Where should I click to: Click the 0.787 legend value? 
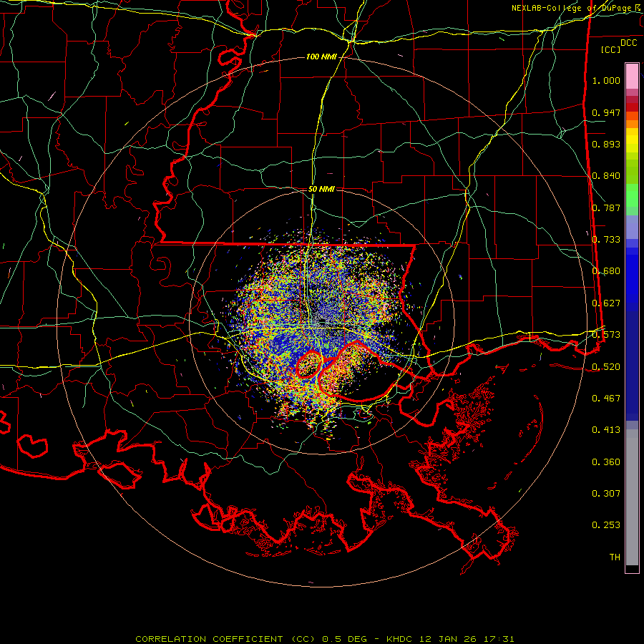(x=606, y=208)
